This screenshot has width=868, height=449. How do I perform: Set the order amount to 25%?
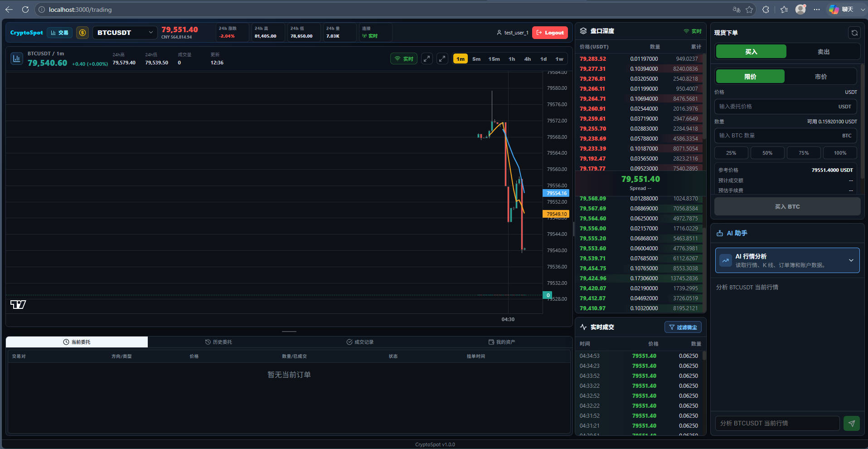click(731, 153)
